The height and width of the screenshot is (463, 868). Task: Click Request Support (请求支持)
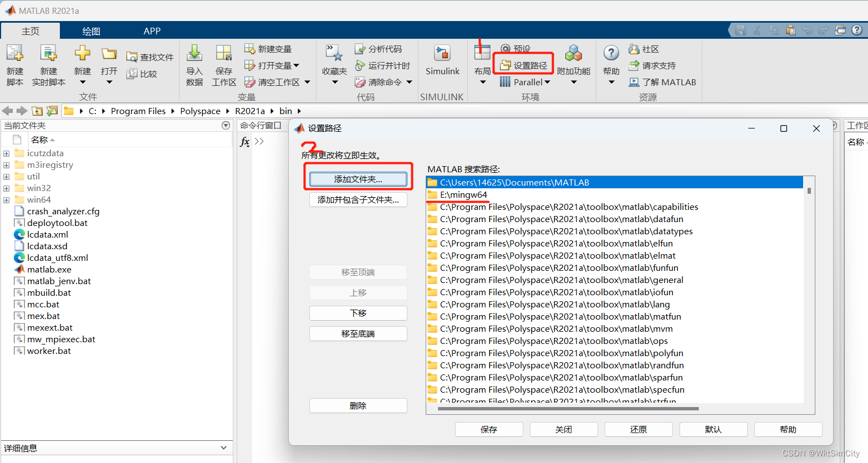[x=652, y=65]
